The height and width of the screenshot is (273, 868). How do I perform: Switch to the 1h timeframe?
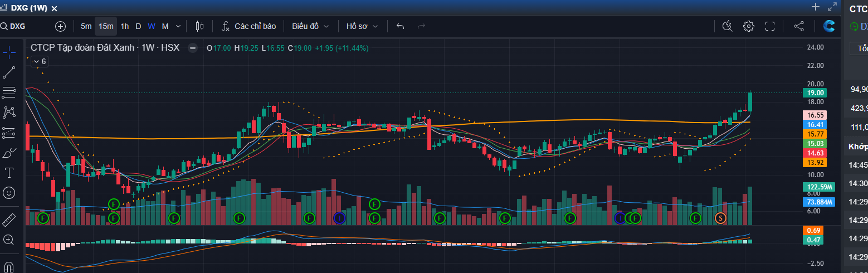point(124,26)
